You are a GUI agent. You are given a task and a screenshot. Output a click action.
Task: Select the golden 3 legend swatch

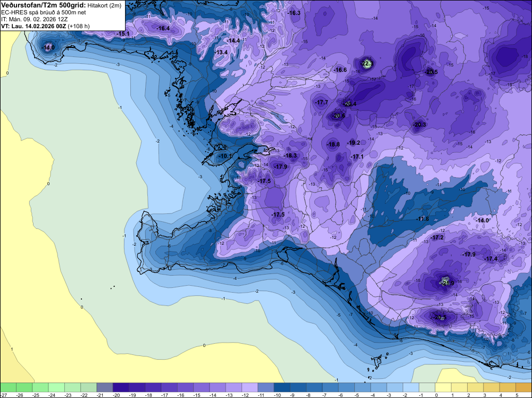(x=491, y=387)
